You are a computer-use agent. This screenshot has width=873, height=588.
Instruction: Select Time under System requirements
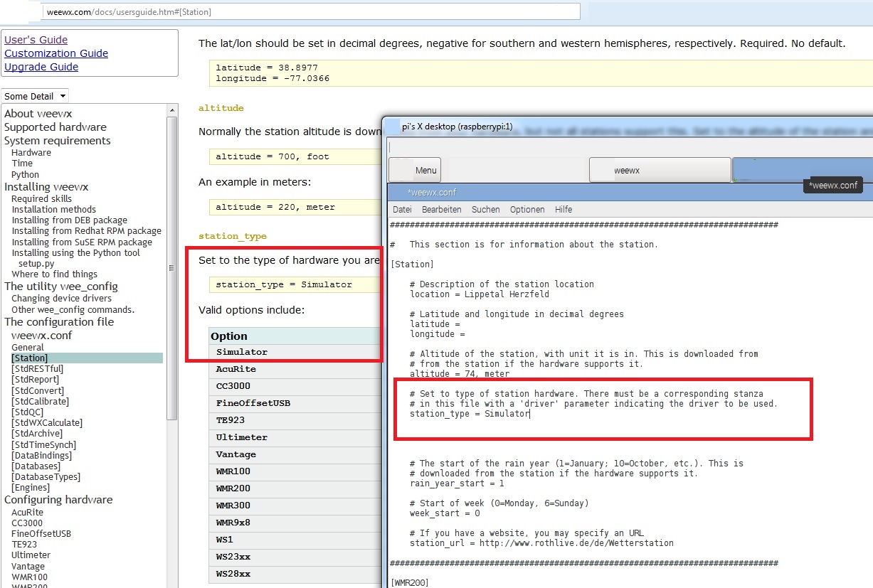22,164
